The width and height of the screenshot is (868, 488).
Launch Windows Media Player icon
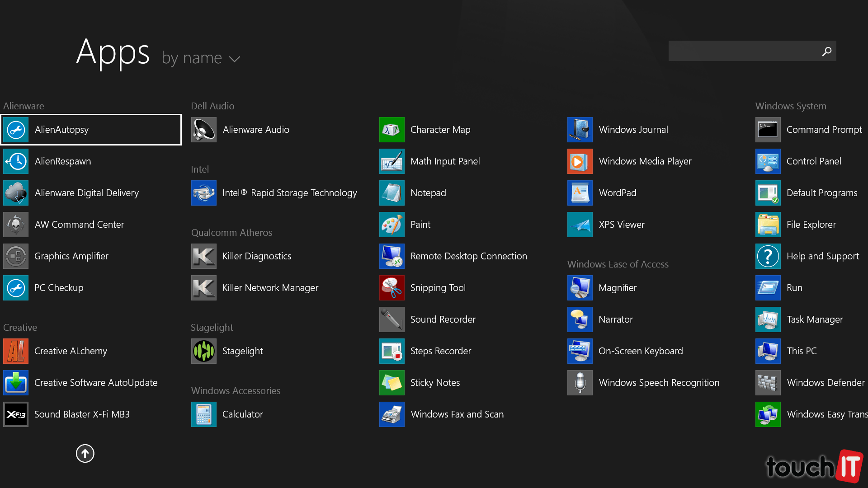(580, 161)
